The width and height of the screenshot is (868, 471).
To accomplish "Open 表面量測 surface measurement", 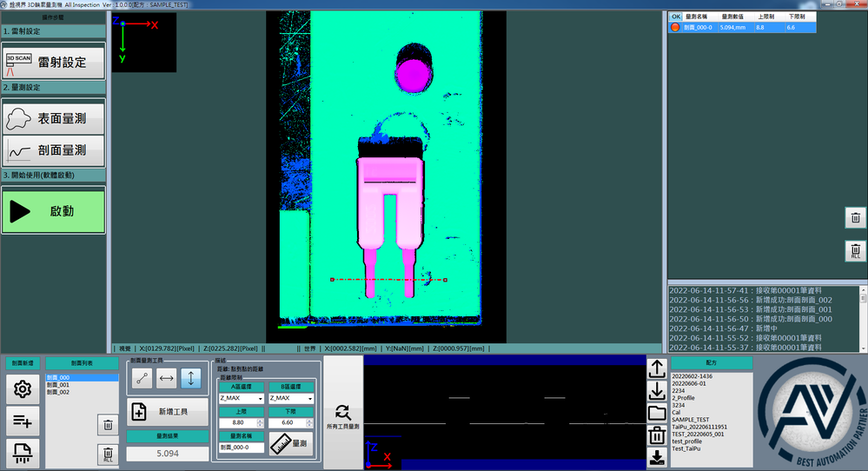I will point(54,118).
